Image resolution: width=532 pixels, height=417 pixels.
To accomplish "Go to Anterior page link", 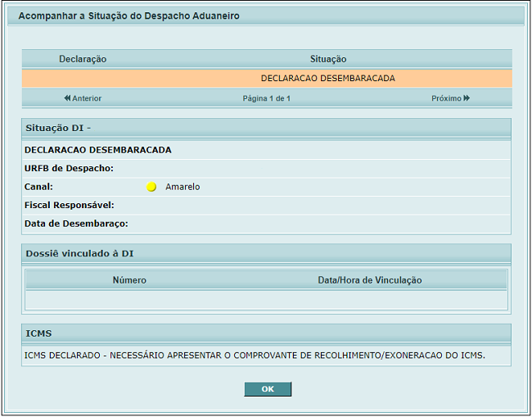I will pos(83,98).
